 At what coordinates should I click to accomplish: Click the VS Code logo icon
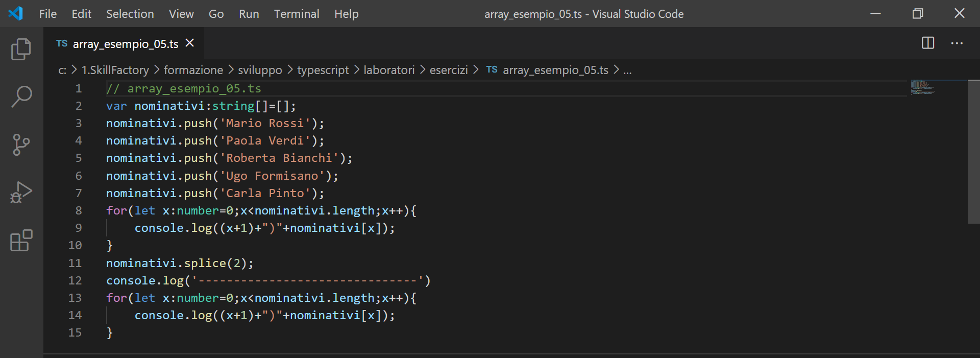pos(15,14)
